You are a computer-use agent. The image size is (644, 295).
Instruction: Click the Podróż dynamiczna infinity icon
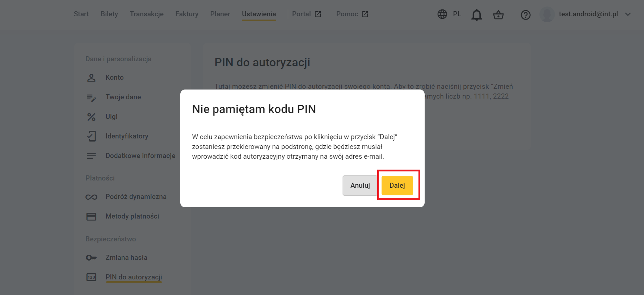[91, 197]
